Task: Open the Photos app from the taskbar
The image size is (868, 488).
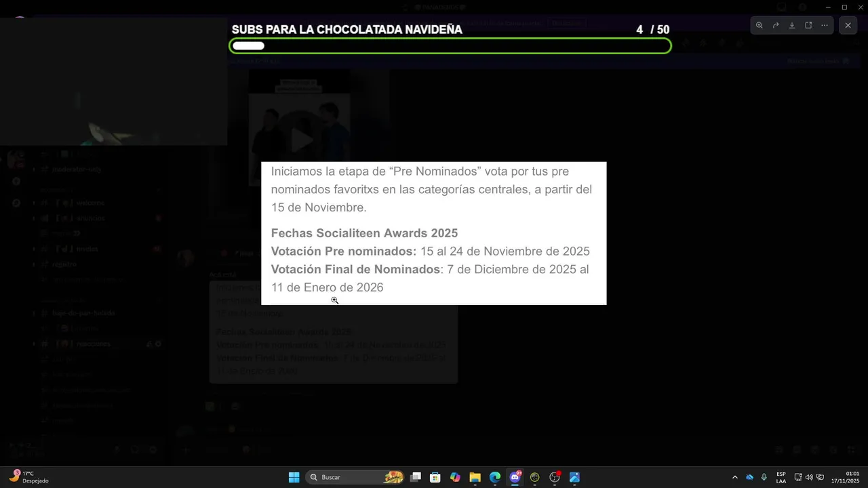Action: (x=574, y=477)
